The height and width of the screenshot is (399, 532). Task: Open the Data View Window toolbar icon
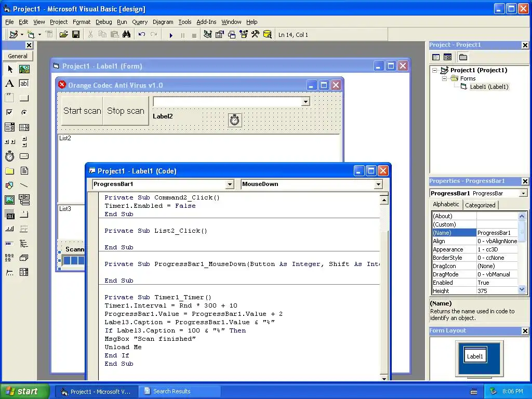[x=268, y=34]
